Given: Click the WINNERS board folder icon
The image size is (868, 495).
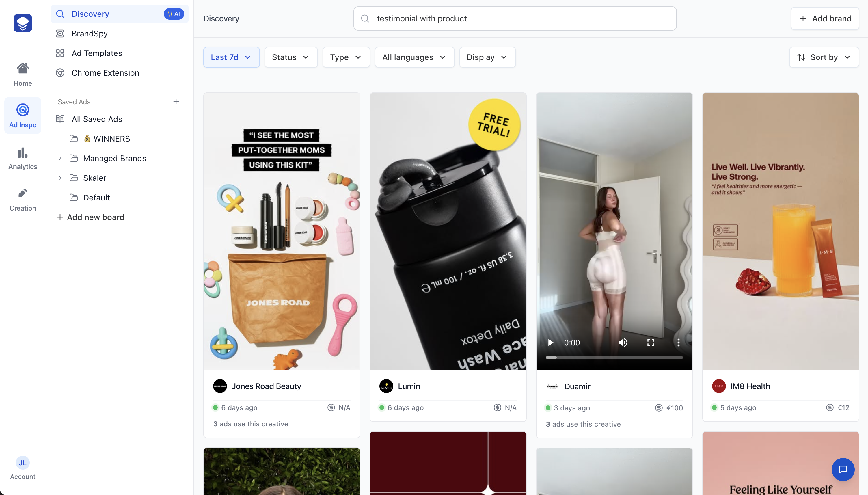Looking at the screenshot, I should (x=74, y=139).
